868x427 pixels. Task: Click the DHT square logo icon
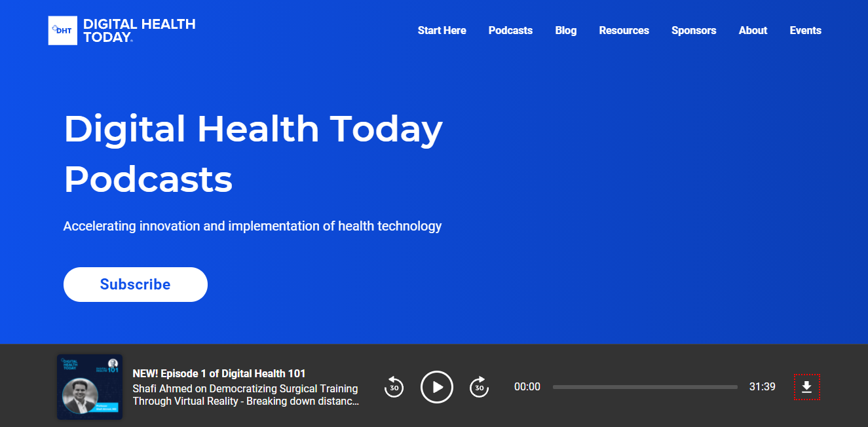click(x=63, y=31)
